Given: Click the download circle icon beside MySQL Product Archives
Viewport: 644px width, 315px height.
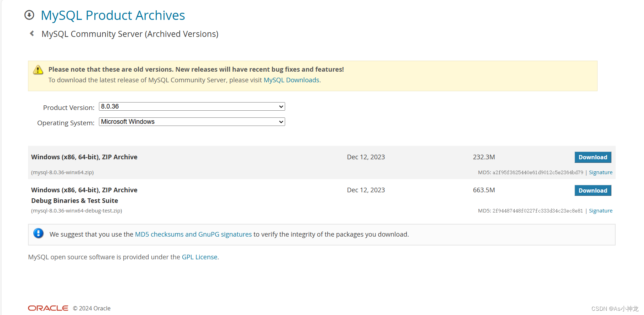Looking at the screenshot, I should coord(29,15).
